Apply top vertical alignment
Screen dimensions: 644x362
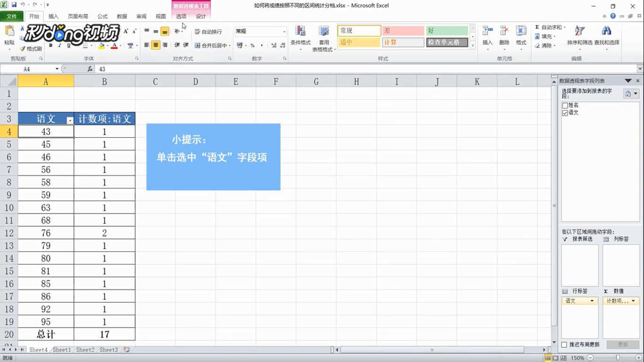[x=147, y=31]
